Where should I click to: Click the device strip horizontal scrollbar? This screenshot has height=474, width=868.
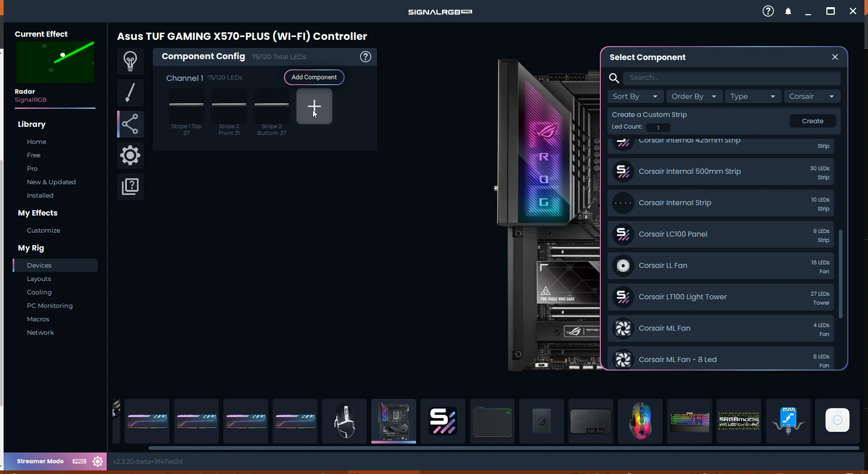(503, 448)
